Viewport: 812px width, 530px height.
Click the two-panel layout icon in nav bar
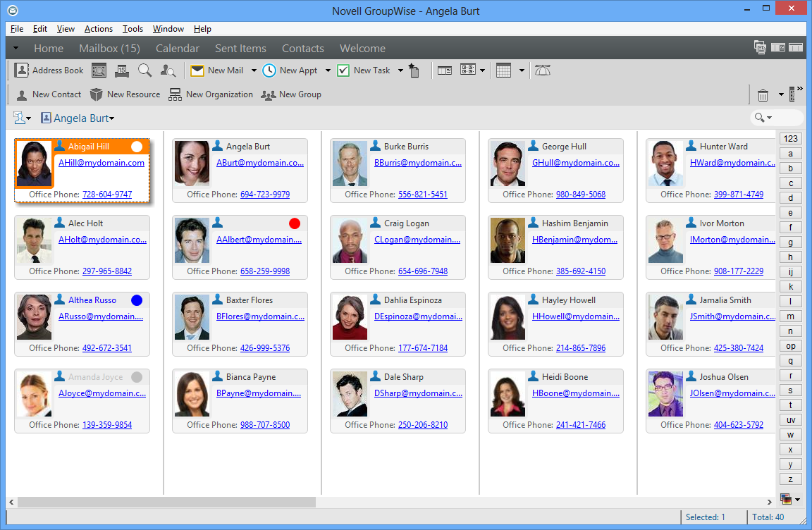[x=778, y=48]
